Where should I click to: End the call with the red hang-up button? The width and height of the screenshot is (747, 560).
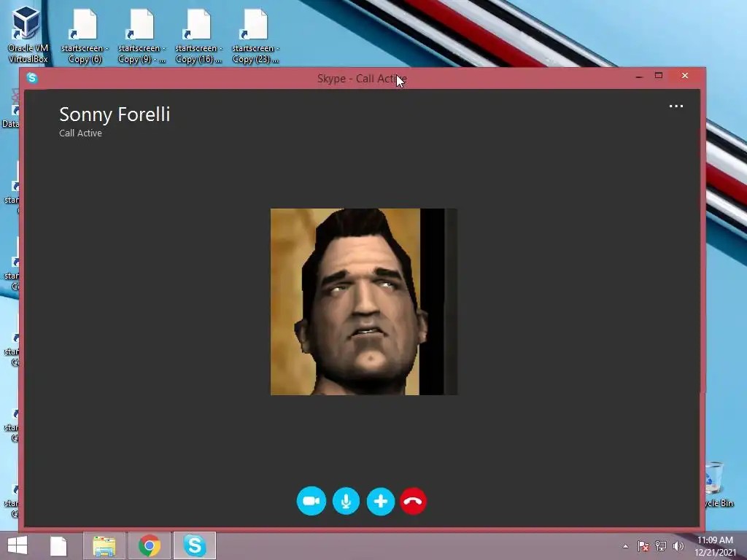tap(413, 501)
